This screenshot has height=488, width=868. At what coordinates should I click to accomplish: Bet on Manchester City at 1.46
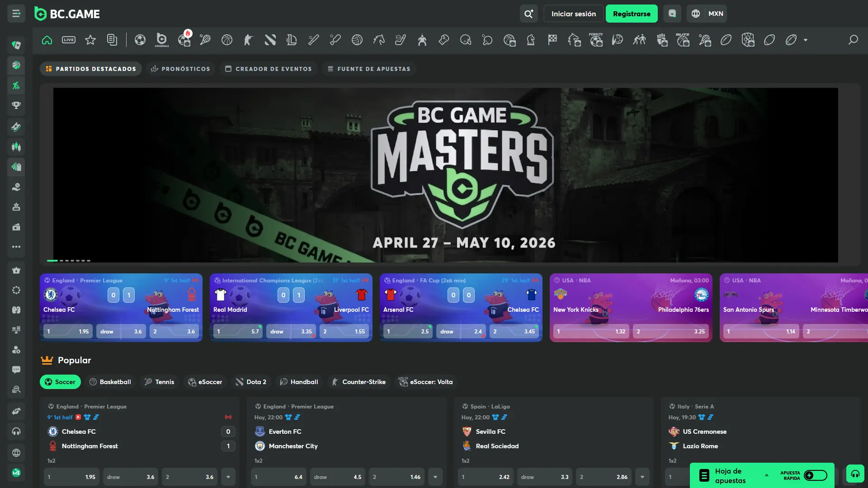pyautogui.click(x=396, y=477)
